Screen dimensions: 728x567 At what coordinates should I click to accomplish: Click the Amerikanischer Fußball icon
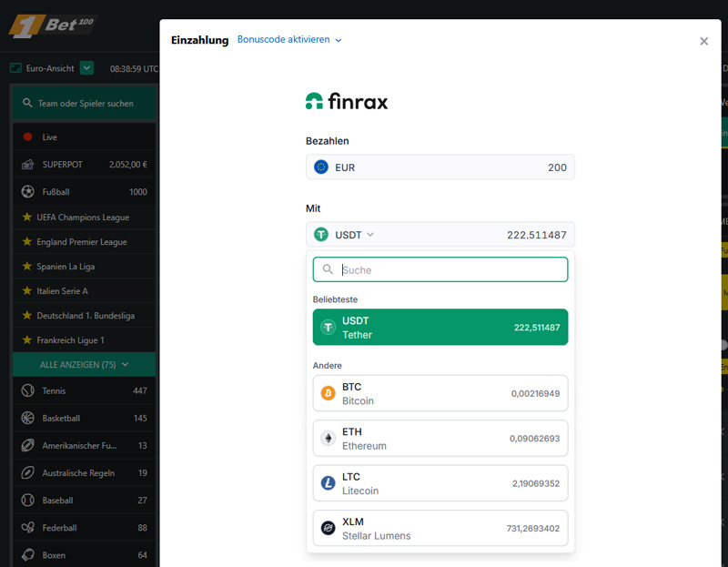pyautogui.click(x=28, y=445)
